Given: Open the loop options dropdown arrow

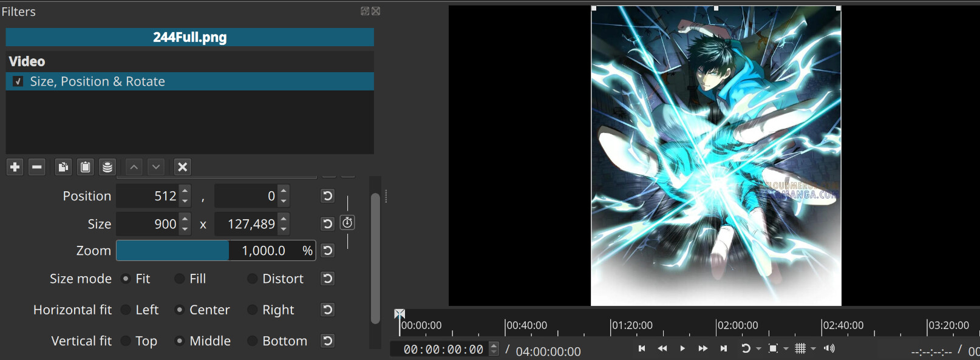Looking at the screenshot, I should pos(758,349).
